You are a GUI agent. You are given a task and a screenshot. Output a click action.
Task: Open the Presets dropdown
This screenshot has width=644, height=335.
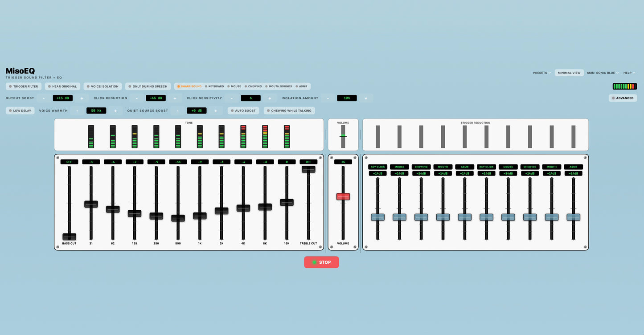(542, 73)
